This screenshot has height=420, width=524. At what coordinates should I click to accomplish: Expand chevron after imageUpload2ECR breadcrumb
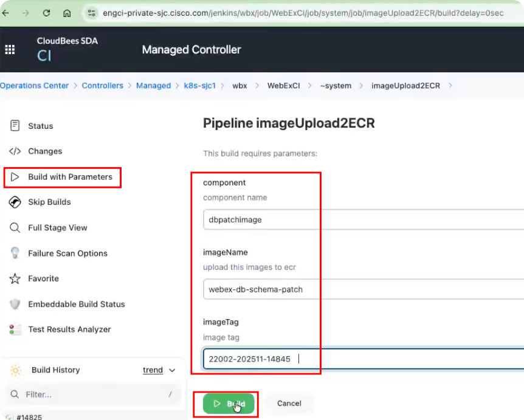pyautogui.click(x=450, y=86)
